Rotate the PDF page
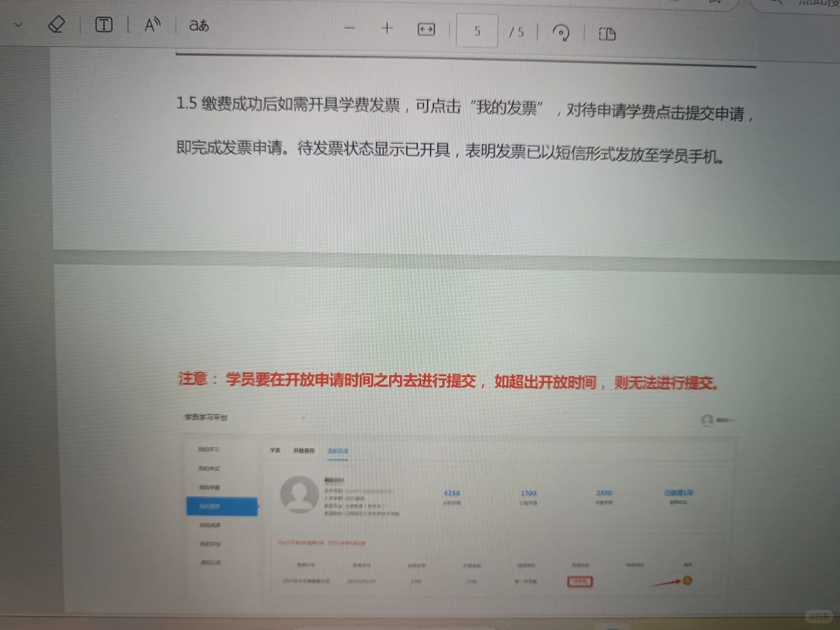The width and height of the screenshot is (840, 630). tap(561, 33)
